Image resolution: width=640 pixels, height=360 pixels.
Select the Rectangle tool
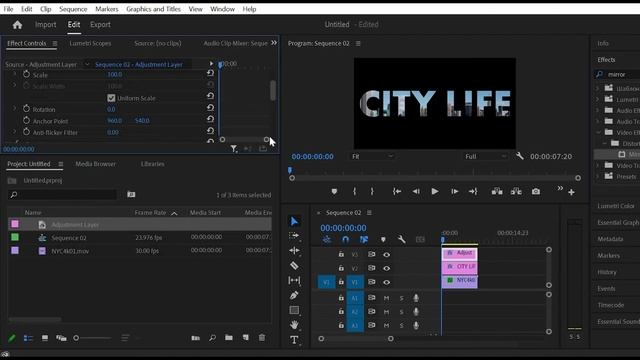294,310
